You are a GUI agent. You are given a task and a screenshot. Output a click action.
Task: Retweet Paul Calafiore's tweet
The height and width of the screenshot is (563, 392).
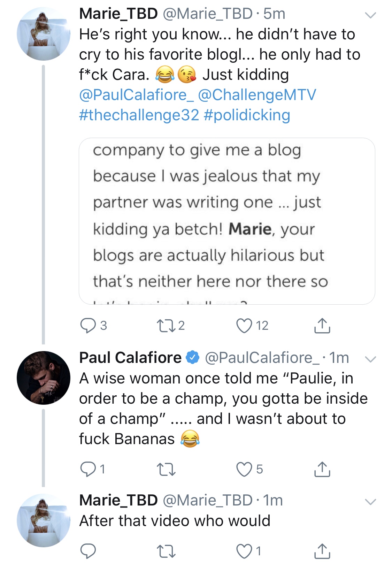click(166, 469)
